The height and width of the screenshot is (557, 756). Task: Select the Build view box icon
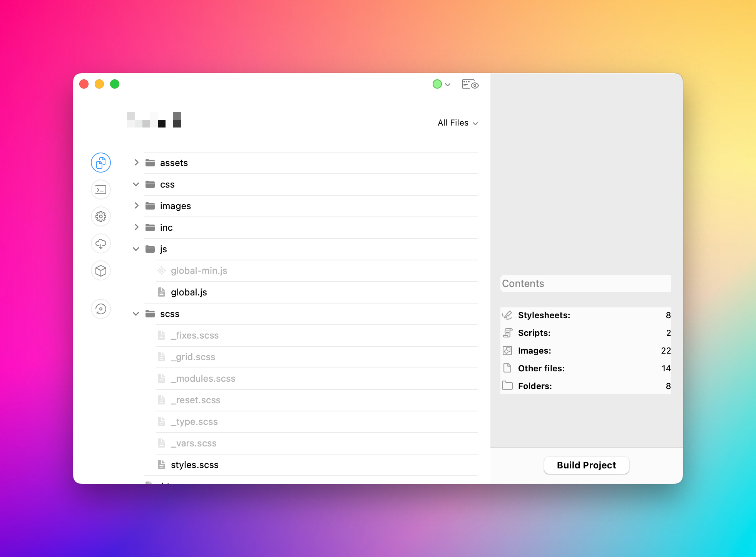100,270
